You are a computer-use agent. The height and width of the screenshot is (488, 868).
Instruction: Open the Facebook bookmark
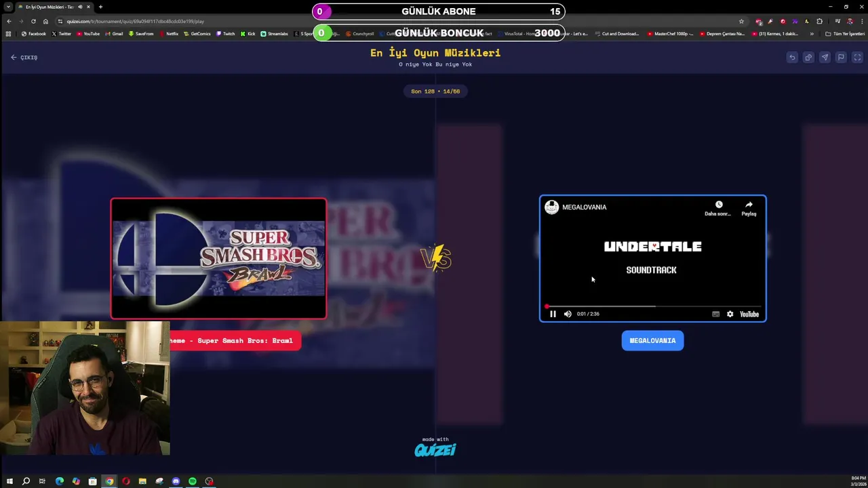point(34,33)
